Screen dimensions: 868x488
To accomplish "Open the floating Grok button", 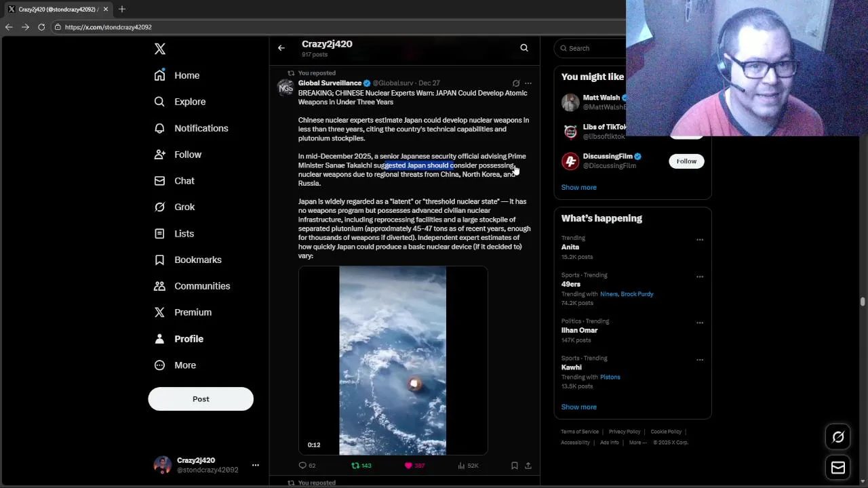I will (838, 437).
